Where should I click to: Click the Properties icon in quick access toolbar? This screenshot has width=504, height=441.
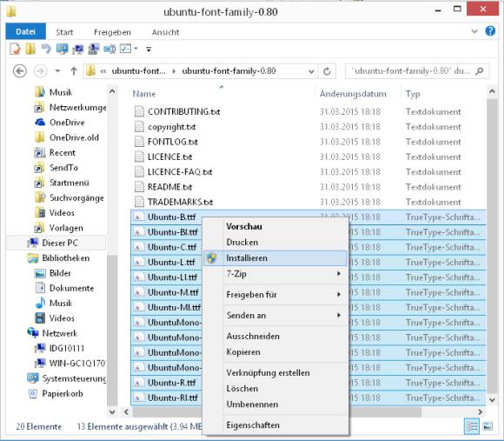(15, 49)
